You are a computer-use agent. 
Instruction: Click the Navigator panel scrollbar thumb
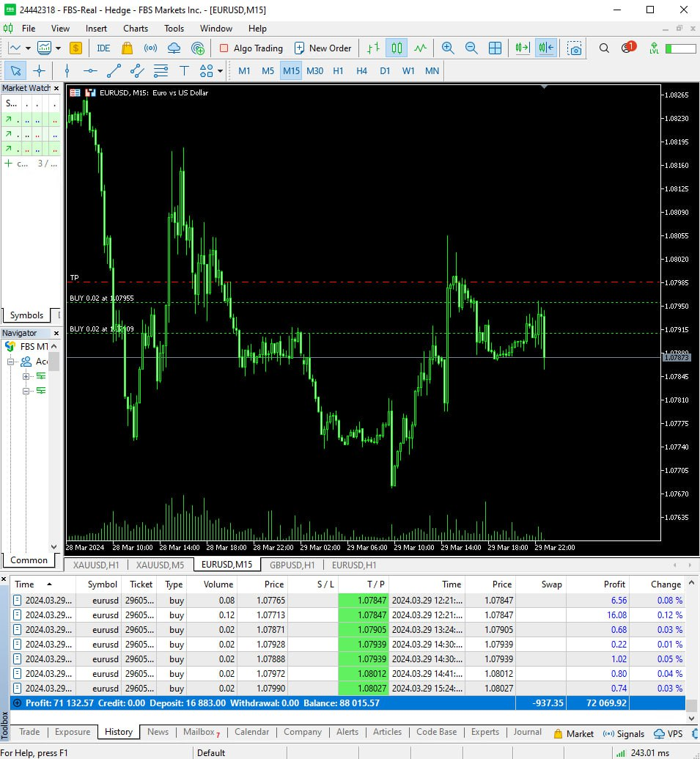coord(54,361)
